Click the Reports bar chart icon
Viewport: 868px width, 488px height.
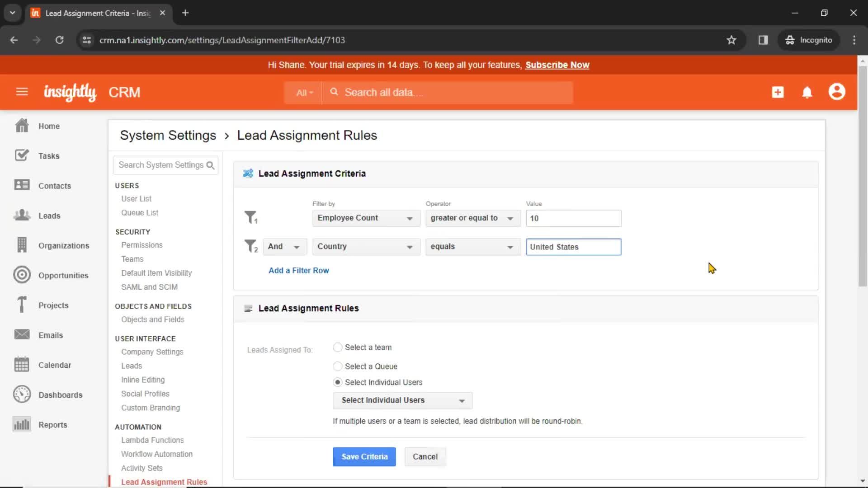[x=22, y=424]
